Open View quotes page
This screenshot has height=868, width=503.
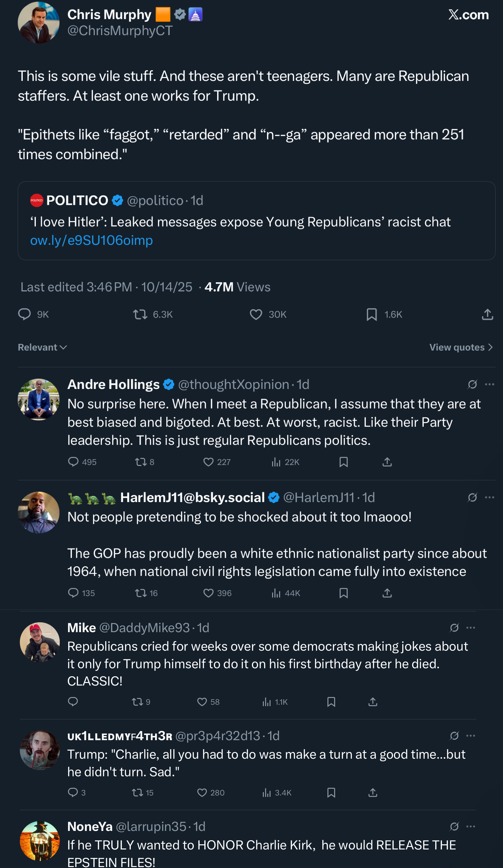tap(460, 347)
